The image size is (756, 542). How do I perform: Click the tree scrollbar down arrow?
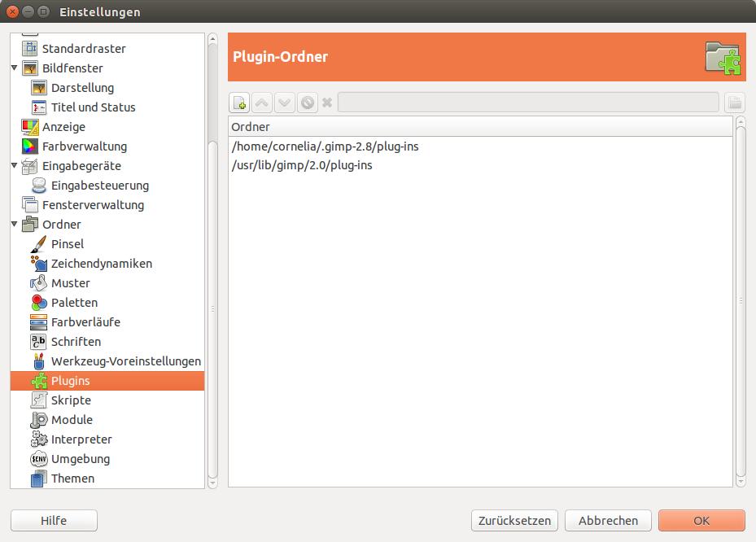[212, 483]
